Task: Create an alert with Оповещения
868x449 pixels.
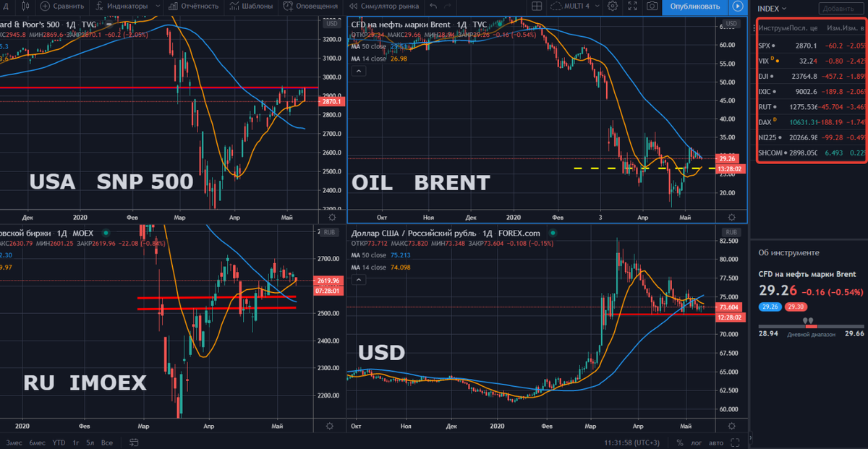Action: coord(309,7)
